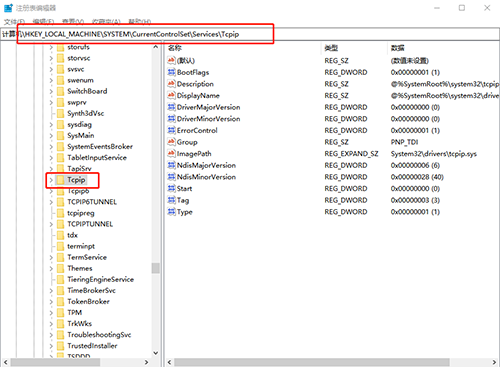The width and height of the screenshot is (500, 367).
Task: Click the System32\drivers\tcpip.sys data value
Action: coord(434,154)
